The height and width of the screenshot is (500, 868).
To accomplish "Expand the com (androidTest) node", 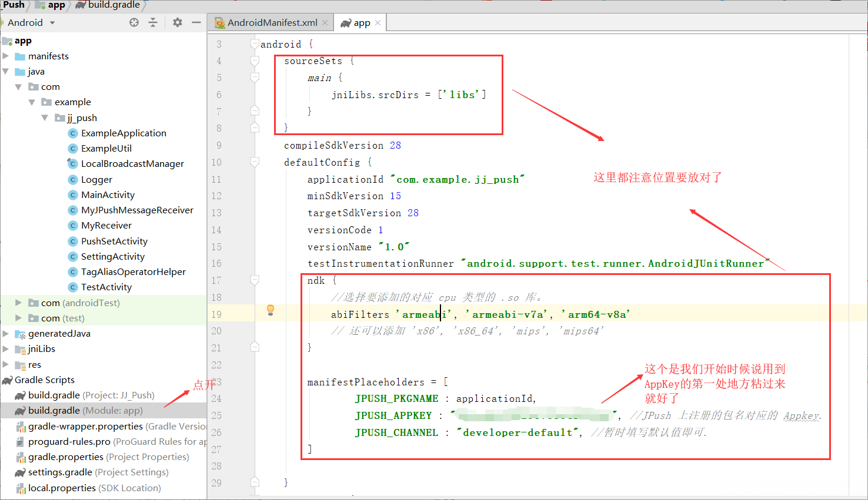I will pyautogui.click(x=19, y=303).
